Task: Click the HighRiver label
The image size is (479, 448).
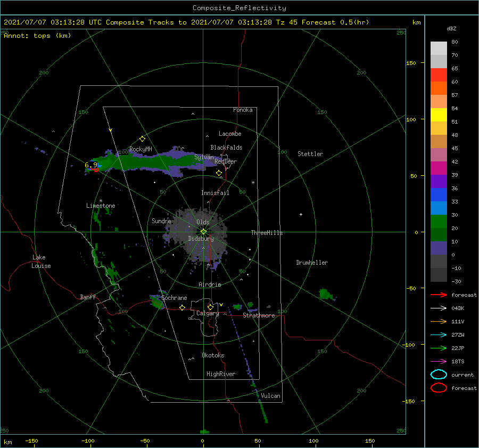Action: (x=221, y=374)
